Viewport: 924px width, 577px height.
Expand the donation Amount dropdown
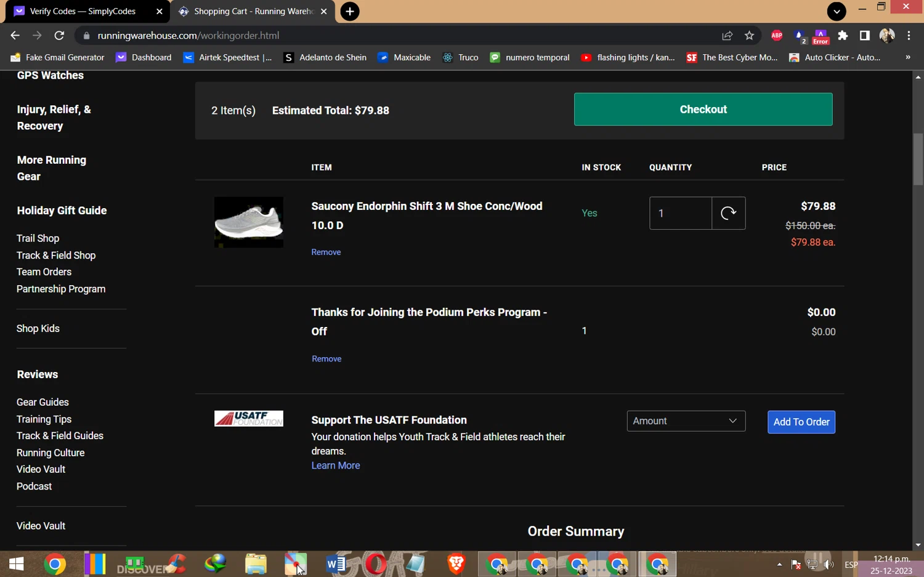coord(686,421)
